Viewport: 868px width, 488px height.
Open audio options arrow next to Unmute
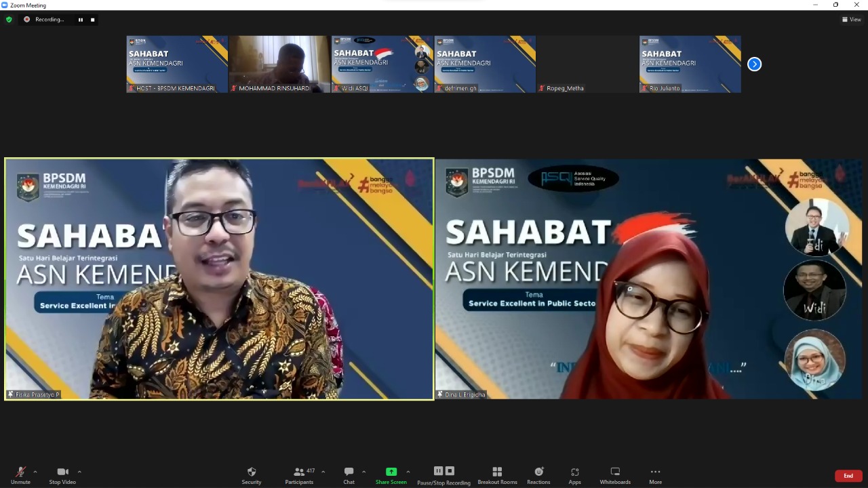click(35, 472)
